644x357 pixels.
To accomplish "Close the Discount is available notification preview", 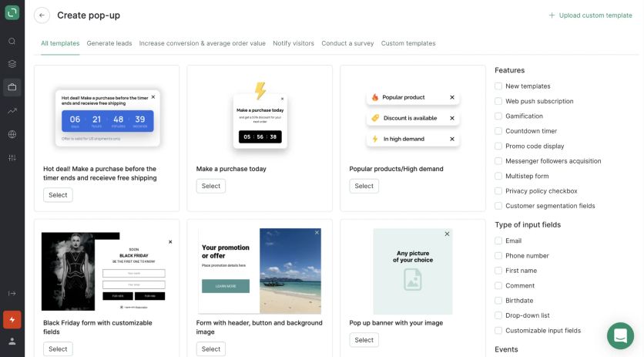I will [x=451, y=118].
